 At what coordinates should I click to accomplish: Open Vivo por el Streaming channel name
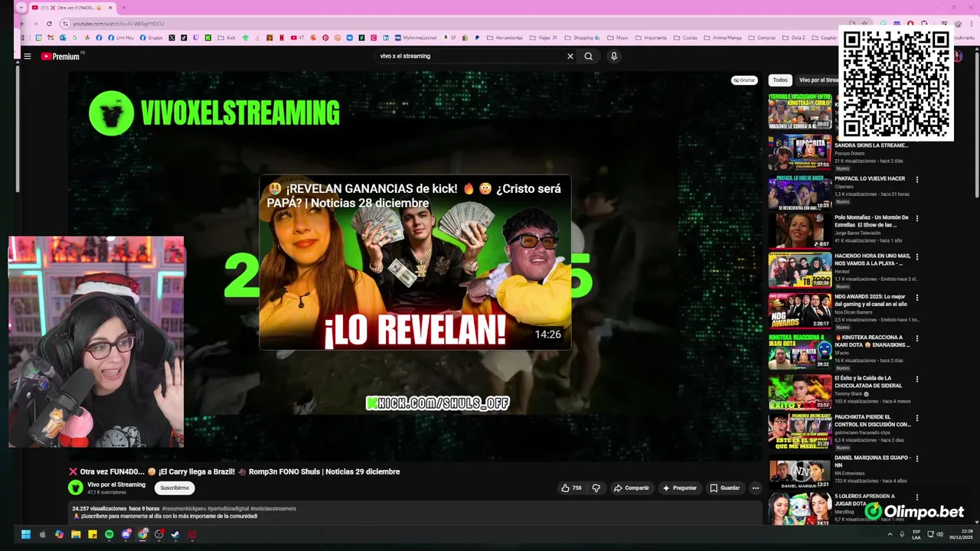click(116, 484)
